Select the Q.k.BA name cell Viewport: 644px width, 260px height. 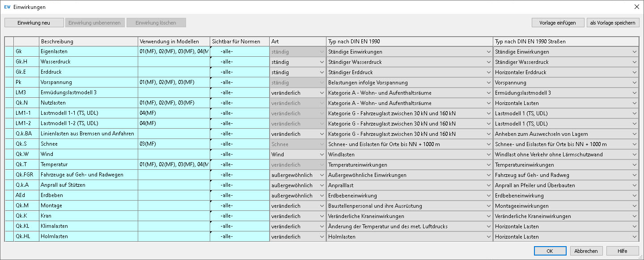[26, 134]
